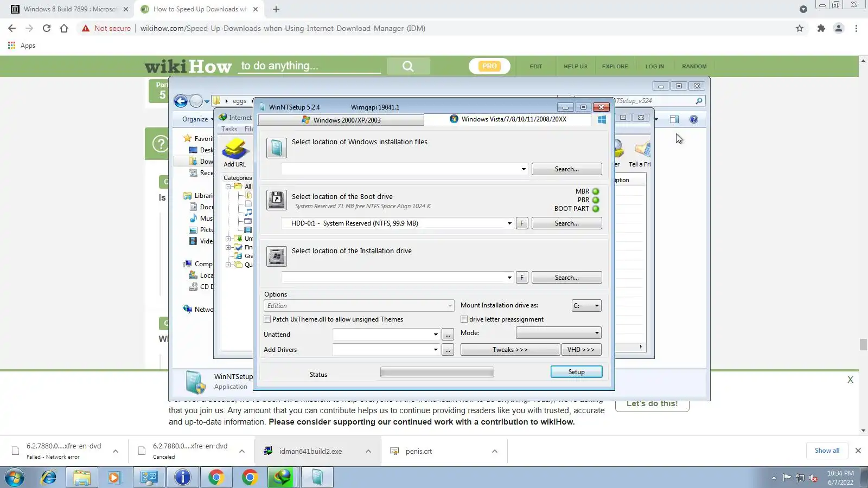Click the Explorer forward arrow button
The height and width of the screenshot is (488, 868).
(x=196, y=101)
